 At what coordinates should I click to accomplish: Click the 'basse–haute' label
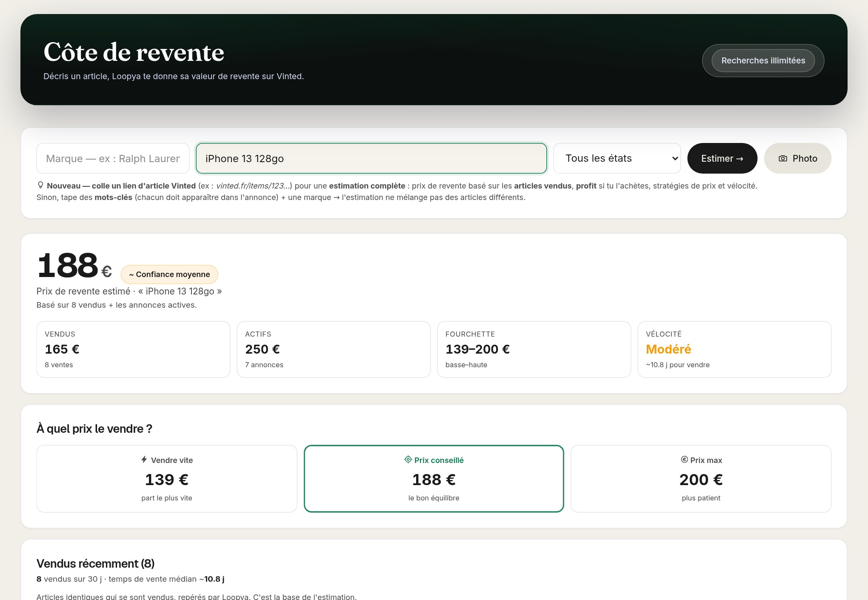pyautogui.click(x=466, y=365)
